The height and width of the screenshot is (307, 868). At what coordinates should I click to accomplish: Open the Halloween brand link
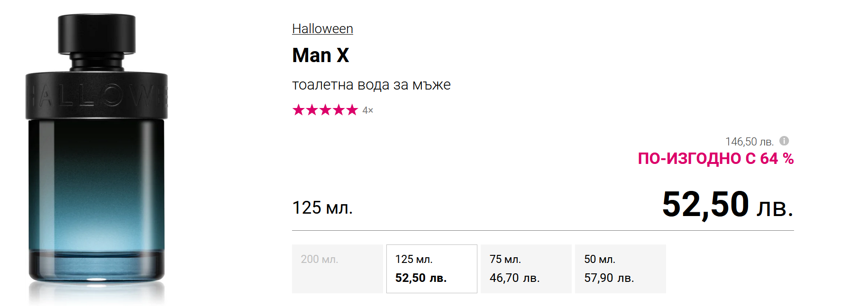pos(322,29)
